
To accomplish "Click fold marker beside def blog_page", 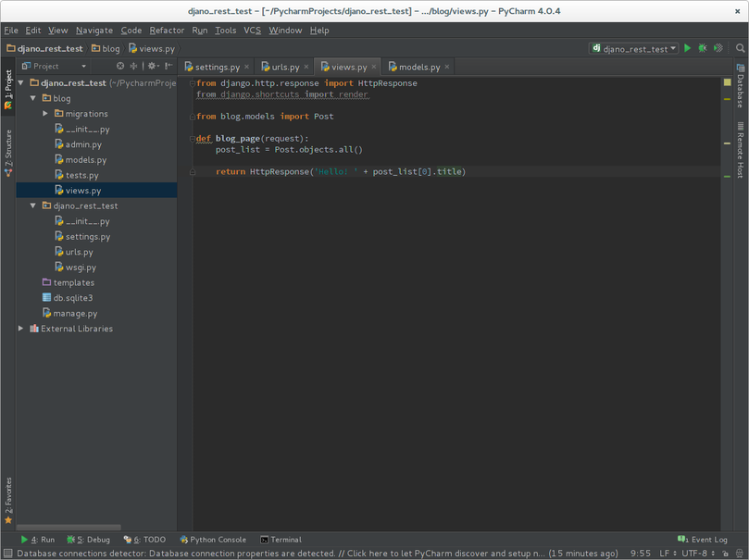I will [193, 139].
